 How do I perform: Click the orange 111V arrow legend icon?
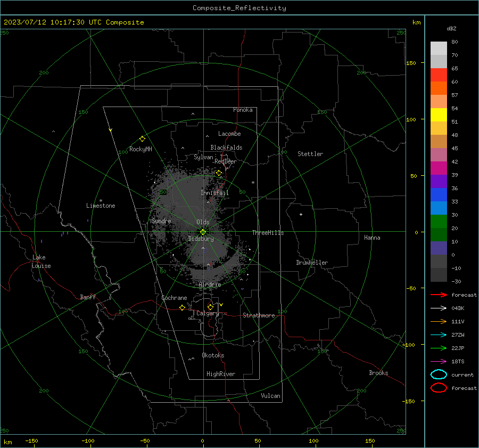(x=439, y=321)
